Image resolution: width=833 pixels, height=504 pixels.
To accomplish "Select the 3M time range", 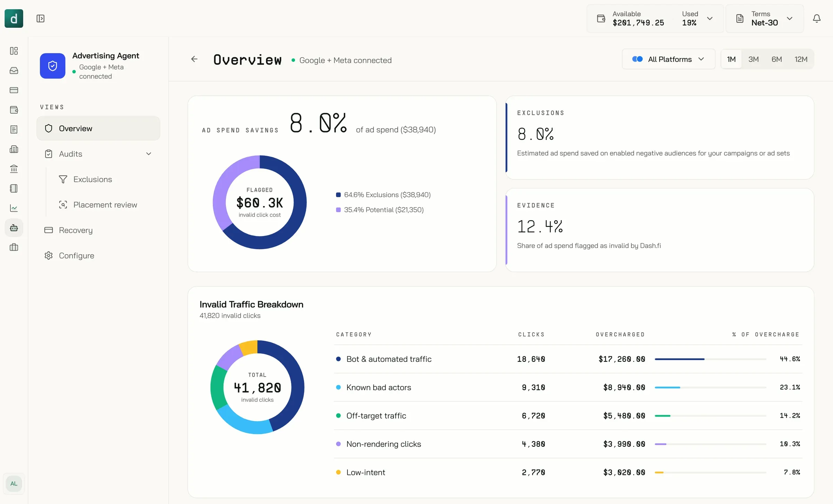I will pyautogui.click(x=754, y=59).
